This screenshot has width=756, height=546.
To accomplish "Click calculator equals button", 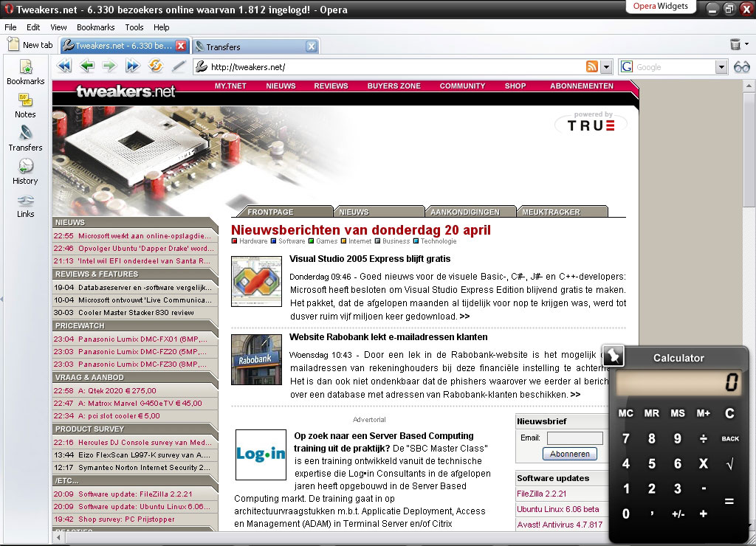I will tap(729, 501).
